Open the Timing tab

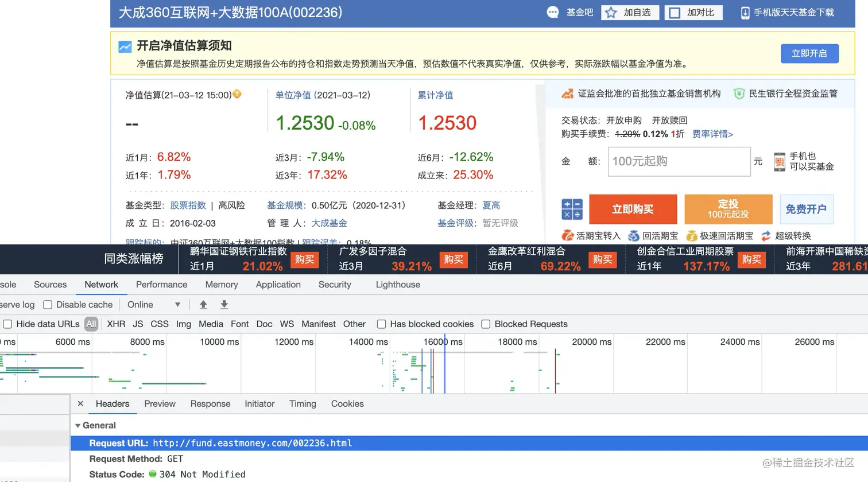(x=303, y=403)
